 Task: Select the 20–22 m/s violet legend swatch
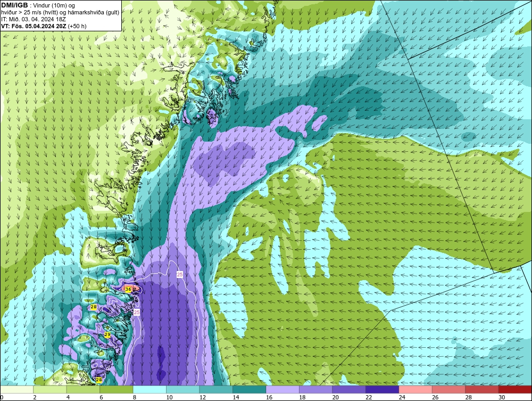[349, 389]
